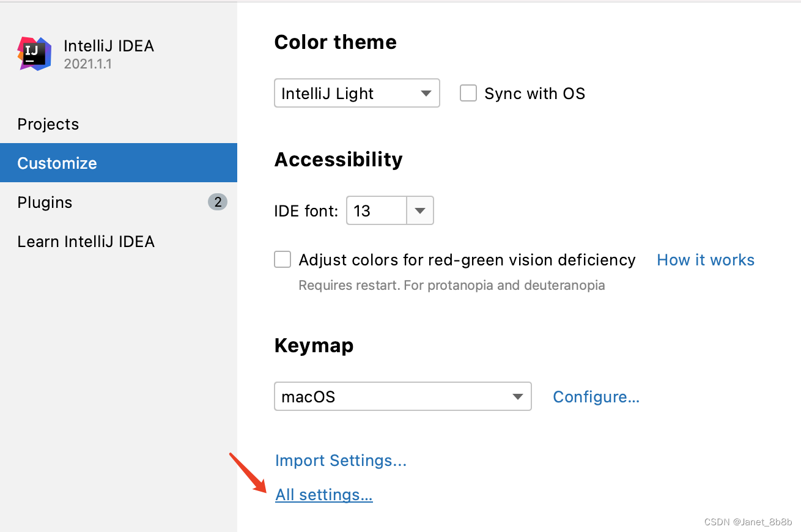Click the IntelliJ IDEA logo icon
The width and height of the screenshot is (801, 532).
[34, 54]
